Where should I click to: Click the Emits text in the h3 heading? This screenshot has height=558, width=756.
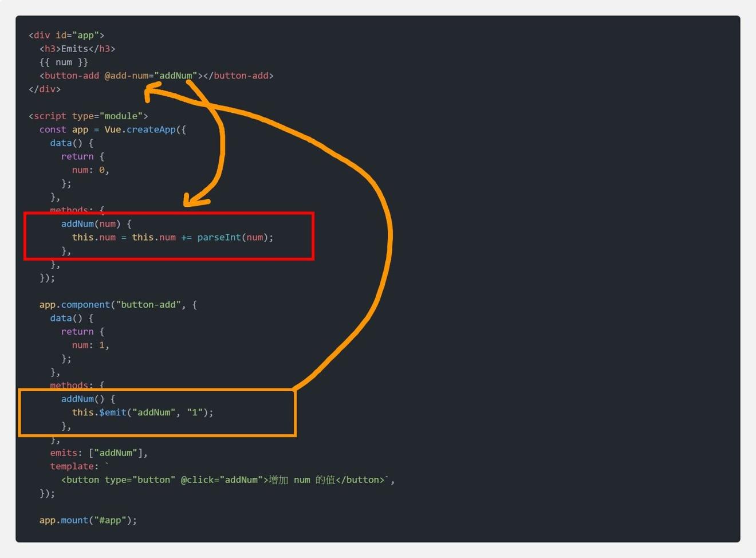(74, 49)
